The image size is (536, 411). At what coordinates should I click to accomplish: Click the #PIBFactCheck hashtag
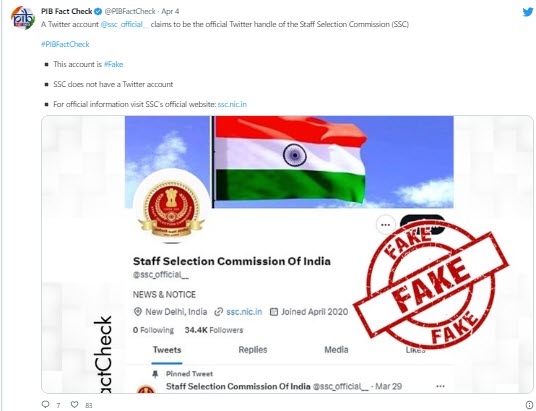pos(65,44)
